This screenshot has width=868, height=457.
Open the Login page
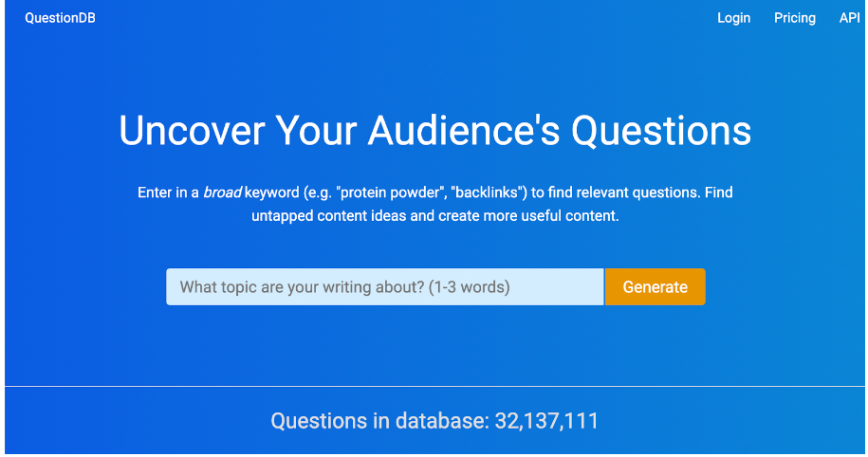[733, 18]
